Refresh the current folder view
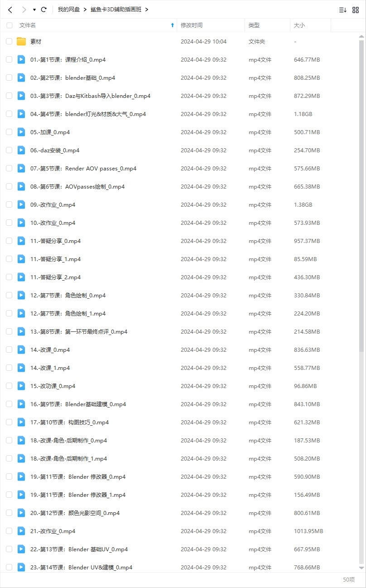This screenshot has width=366, height=588. click(43, 9)
